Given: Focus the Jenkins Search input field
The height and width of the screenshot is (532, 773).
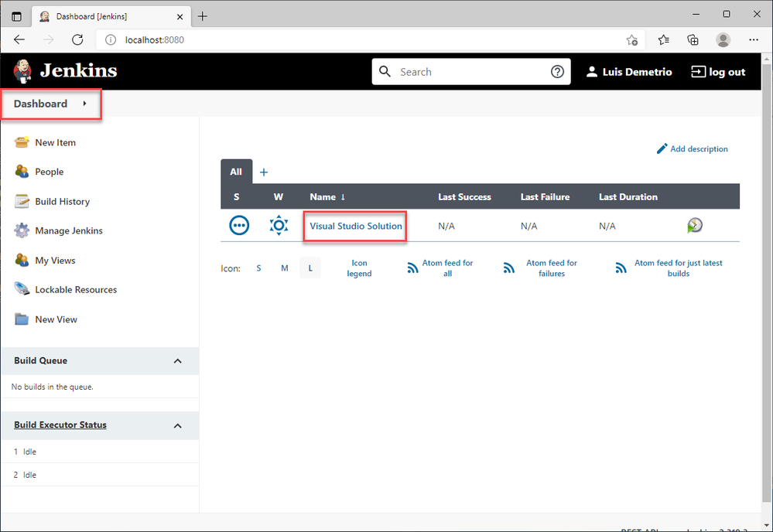Looking at the screenshot, I should coord(470,72).
